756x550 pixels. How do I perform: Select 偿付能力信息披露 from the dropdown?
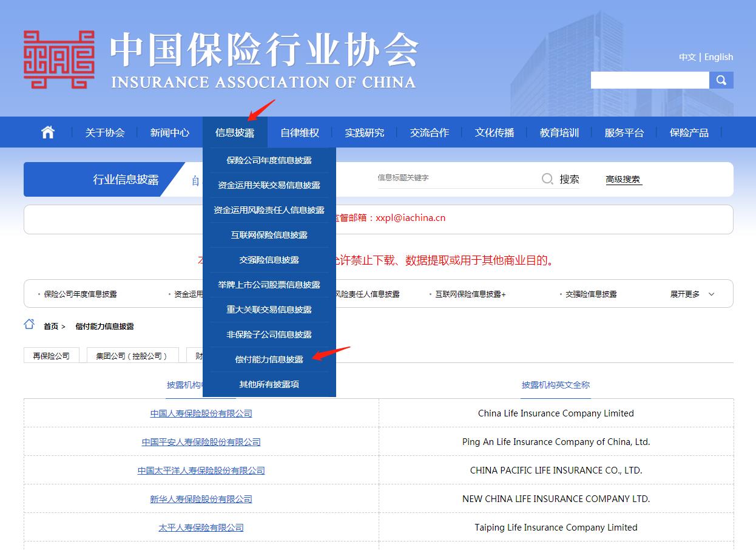click(x=269, y=359)
